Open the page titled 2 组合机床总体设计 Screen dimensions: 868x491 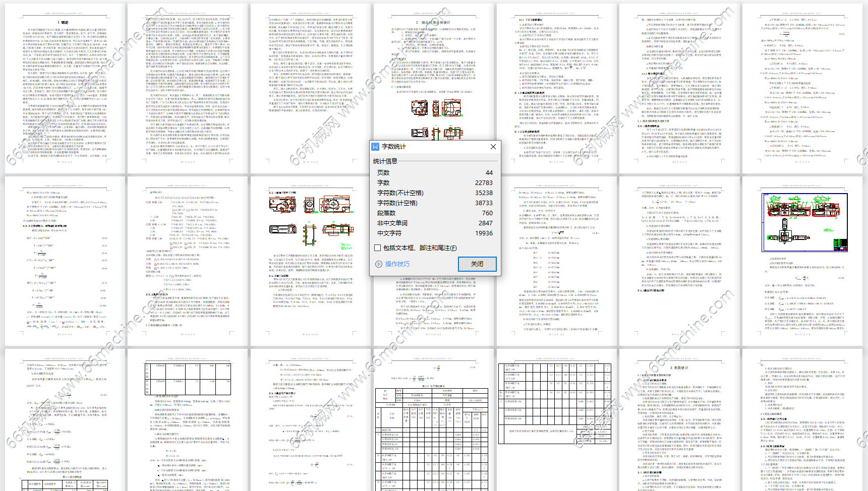tap(433, 71)
